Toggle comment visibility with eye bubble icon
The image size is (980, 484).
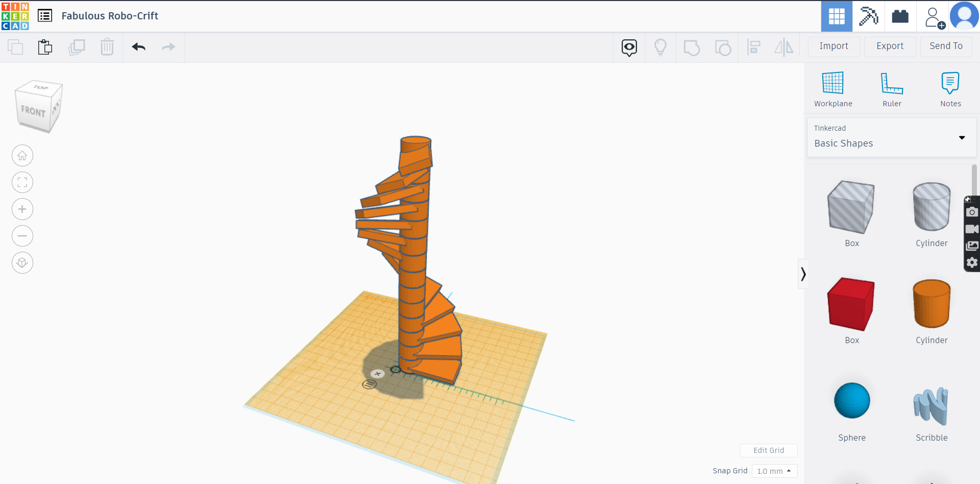[628, 47]
